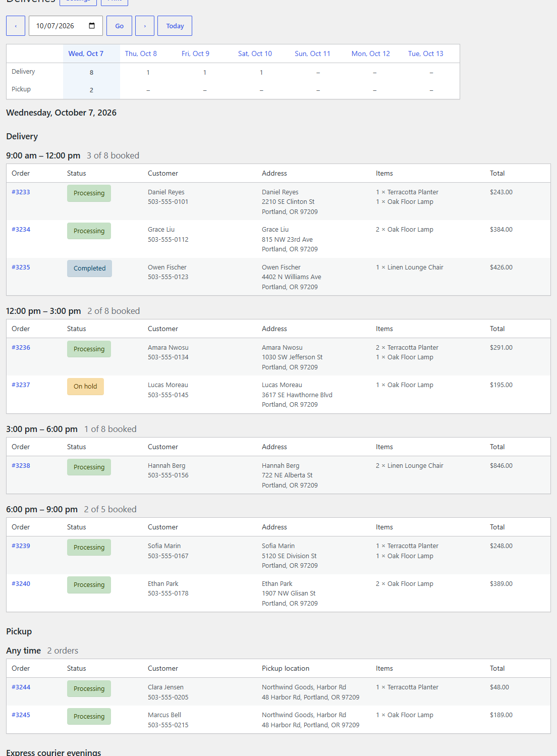
Task: Click the delivery count 8 for Wed, Oct 7
Action: 91,73
